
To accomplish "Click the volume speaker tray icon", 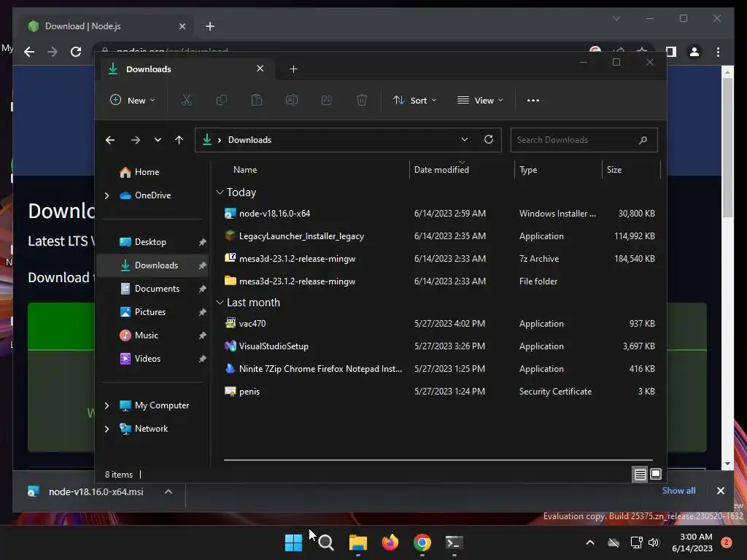I will point(654,542).
